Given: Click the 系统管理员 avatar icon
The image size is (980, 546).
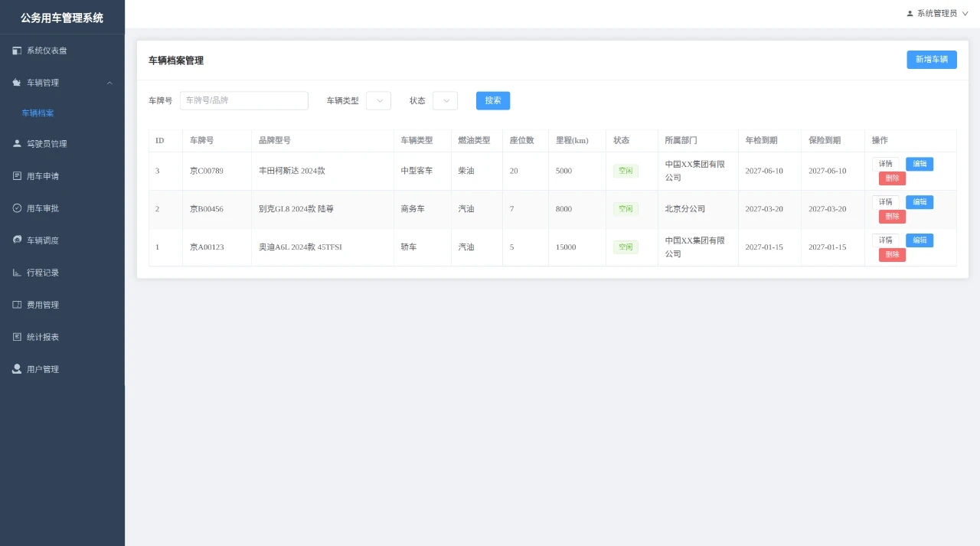Looking at the screenshot, I should point(910,14).
